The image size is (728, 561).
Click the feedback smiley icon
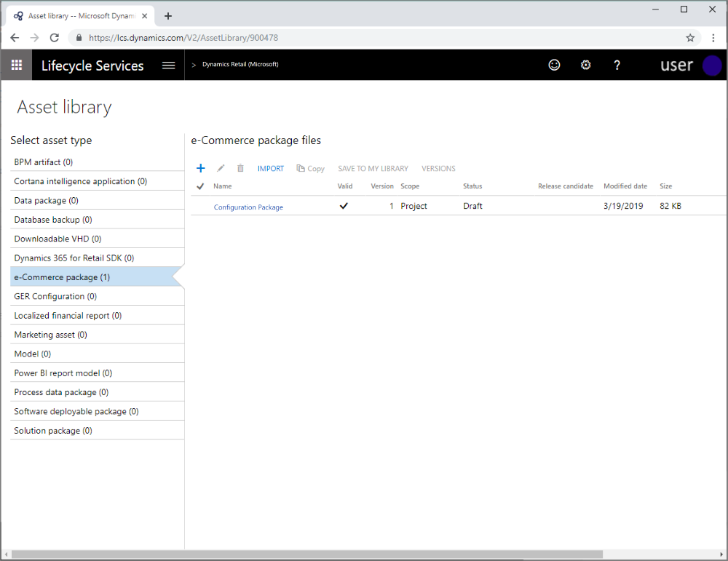[554, 65]
